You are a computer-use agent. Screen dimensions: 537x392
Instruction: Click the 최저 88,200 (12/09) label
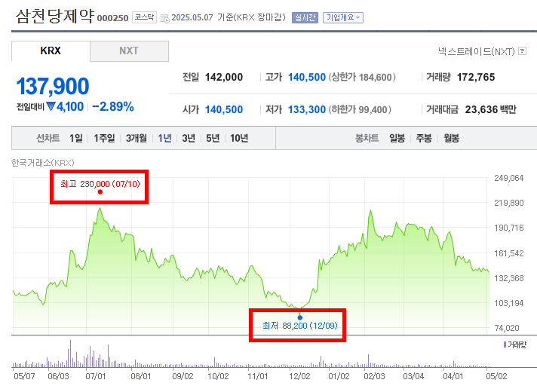[x=299, y=326]
